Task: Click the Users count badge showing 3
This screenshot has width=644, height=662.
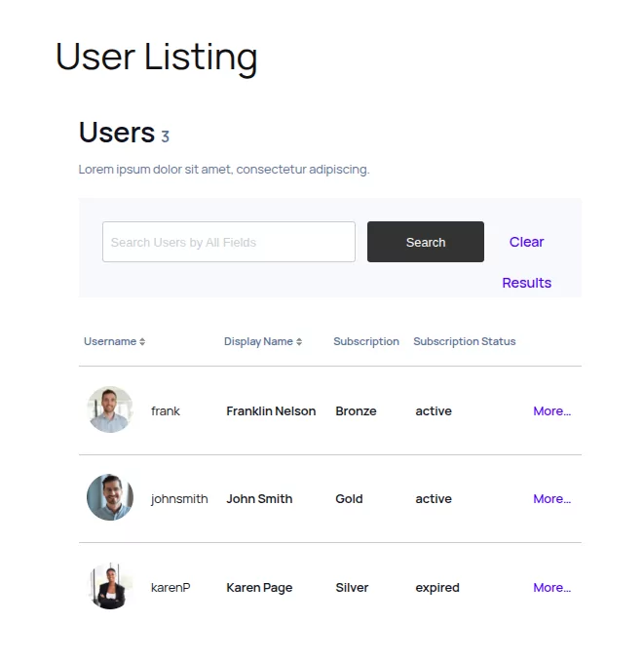Action: 166,136
